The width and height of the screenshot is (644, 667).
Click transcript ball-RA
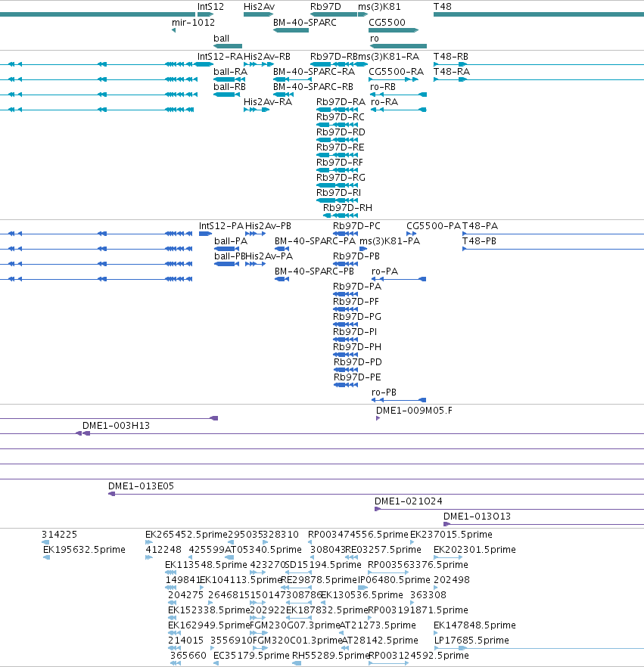230,72
